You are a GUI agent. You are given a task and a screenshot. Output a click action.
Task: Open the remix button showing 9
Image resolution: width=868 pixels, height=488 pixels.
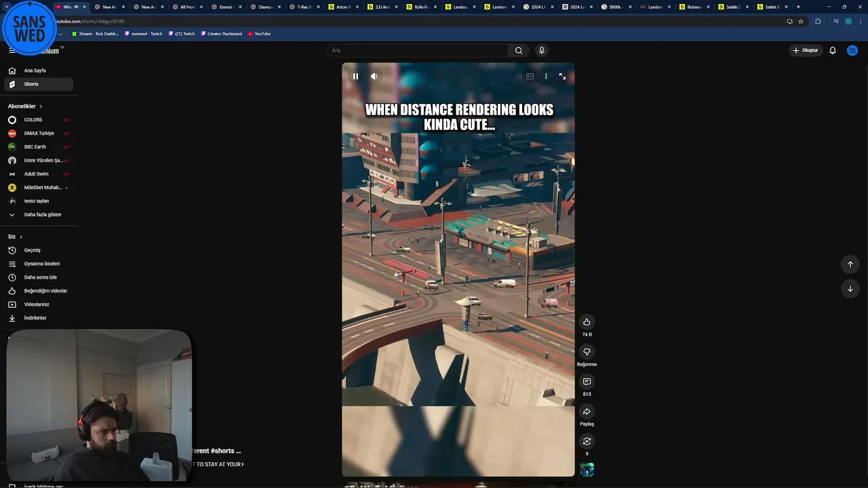[587, 441]
